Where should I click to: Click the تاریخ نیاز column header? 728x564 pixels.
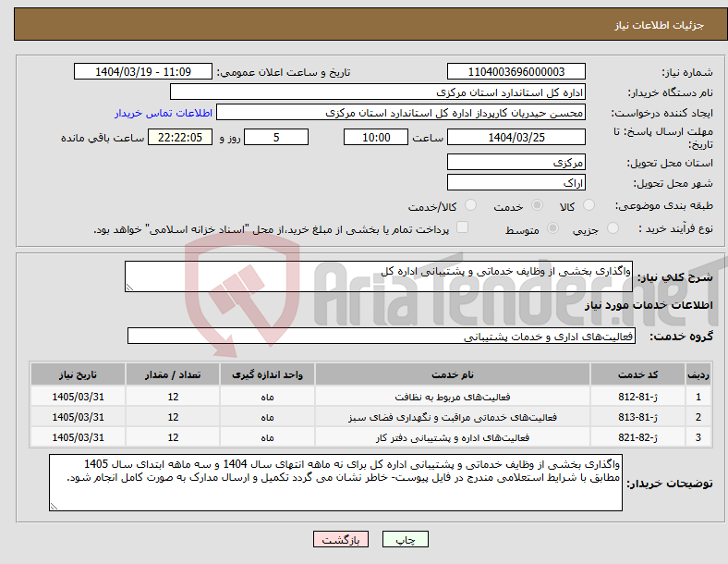coord(78,374)
